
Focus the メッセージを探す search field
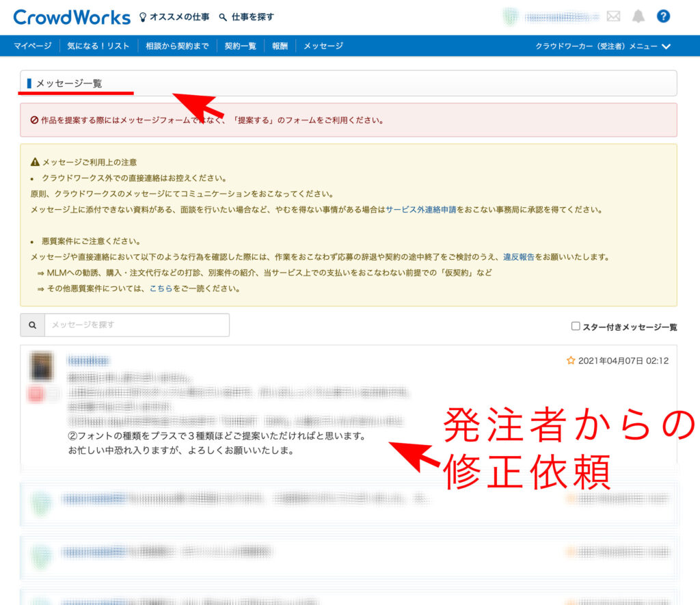[137, 325]
